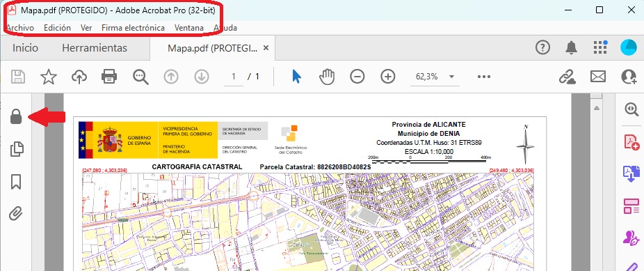Maximize the Acrobat window
This screenshot has width=644, height=271.
[x=599, y=10]
